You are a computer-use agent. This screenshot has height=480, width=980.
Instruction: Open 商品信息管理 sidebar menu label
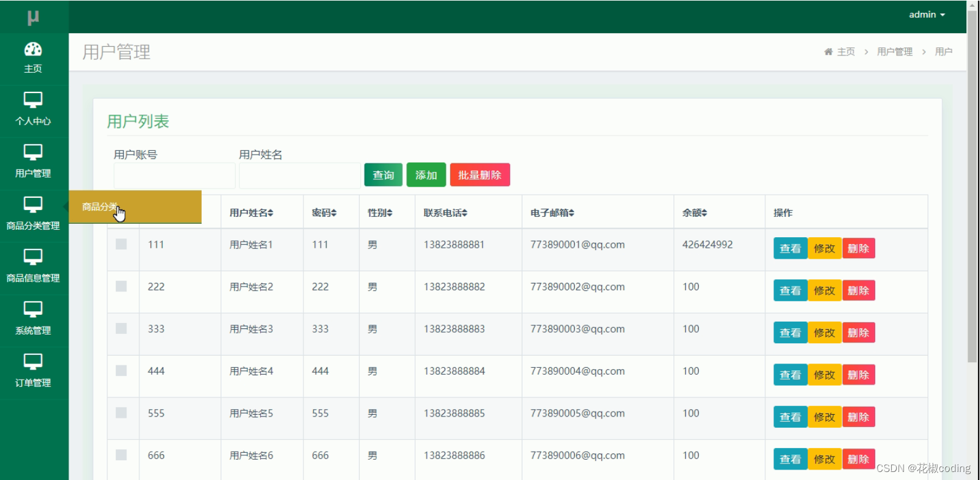(x=33, y=279)
